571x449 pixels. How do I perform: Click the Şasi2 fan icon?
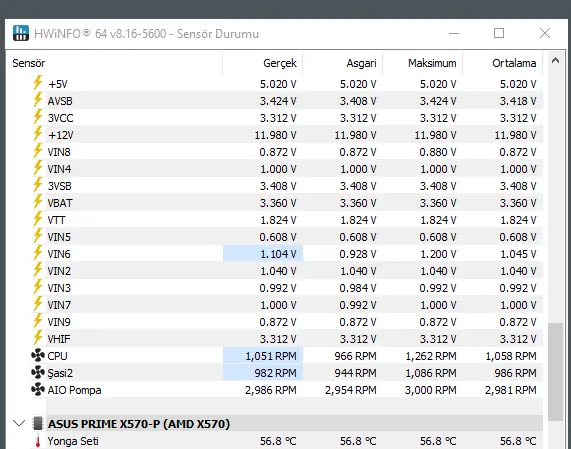(38, 373)
